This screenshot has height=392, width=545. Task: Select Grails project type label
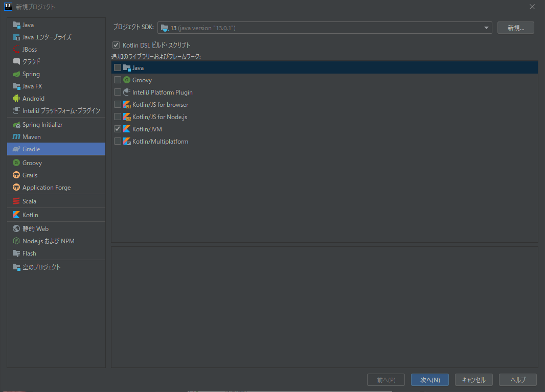(30, 175)
